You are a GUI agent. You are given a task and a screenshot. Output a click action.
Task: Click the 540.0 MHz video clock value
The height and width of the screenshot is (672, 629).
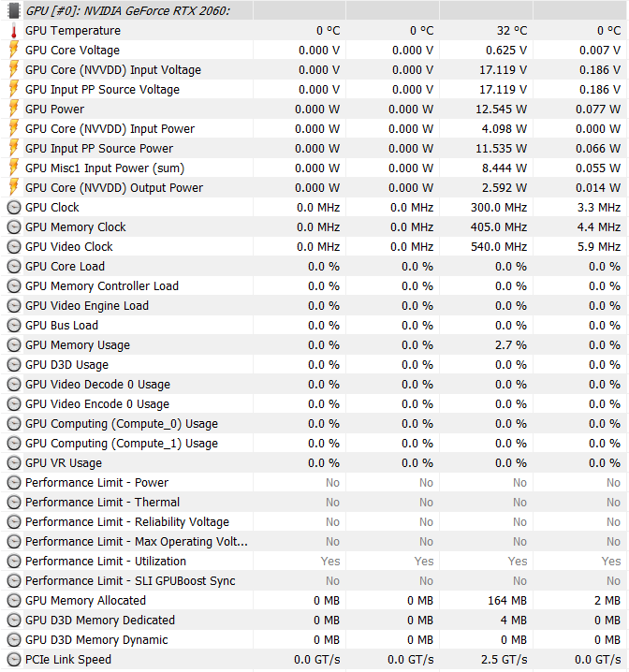[x=499, y=247]
